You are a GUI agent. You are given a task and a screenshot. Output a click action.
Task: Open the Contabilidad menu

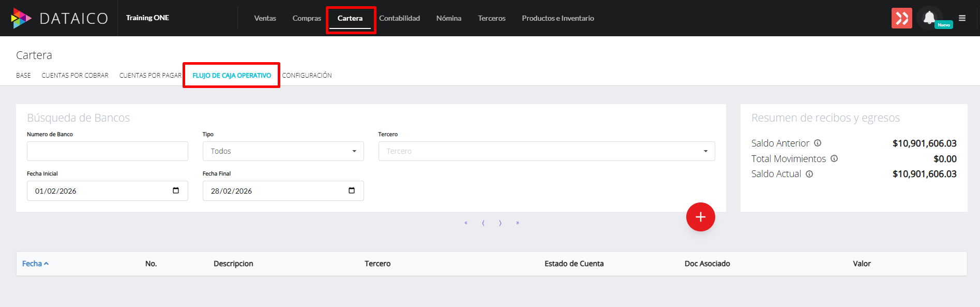point(399,18)
